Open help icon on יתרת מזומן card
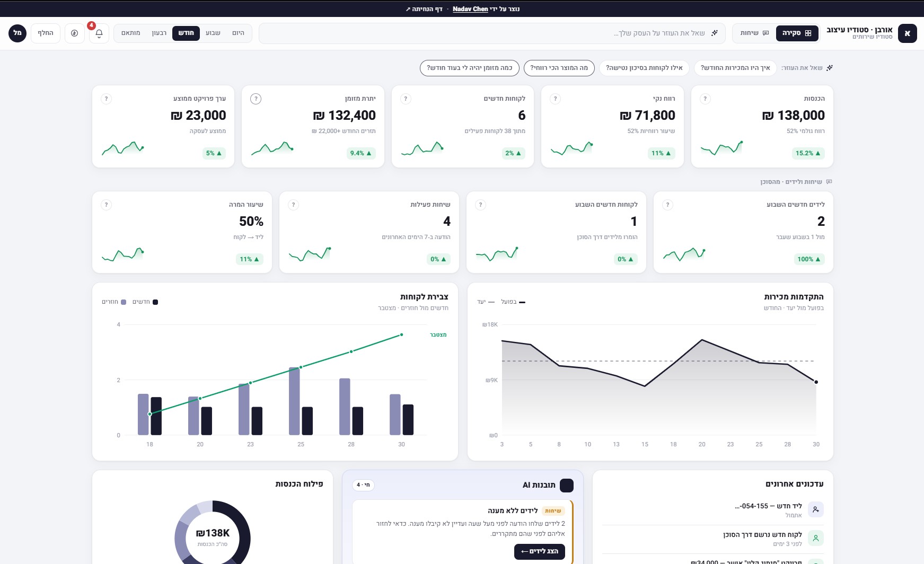This screenshot has height=564, width=924. pos(256,99)
